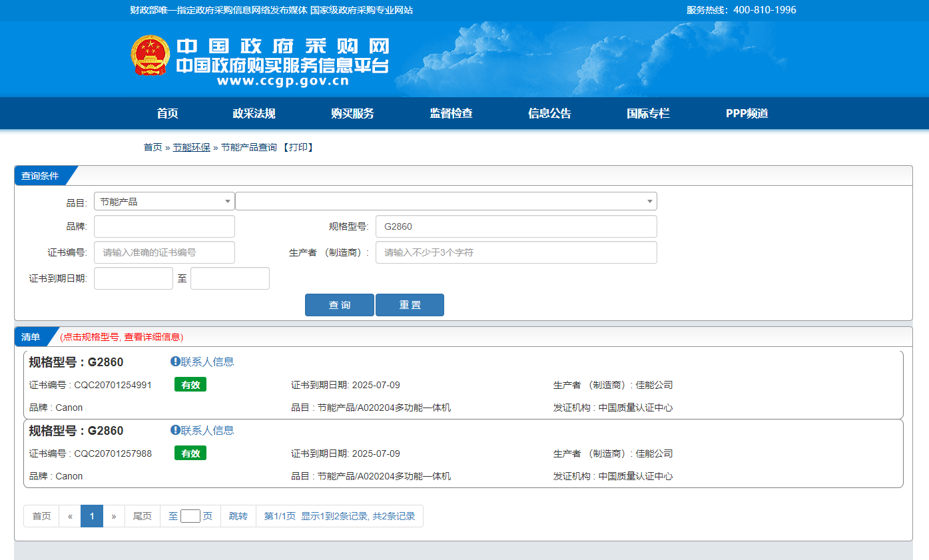This screenshot has width=929, height=560.
Task: Focus the 规格型号 field containing G2860
Action: point(515,226)
